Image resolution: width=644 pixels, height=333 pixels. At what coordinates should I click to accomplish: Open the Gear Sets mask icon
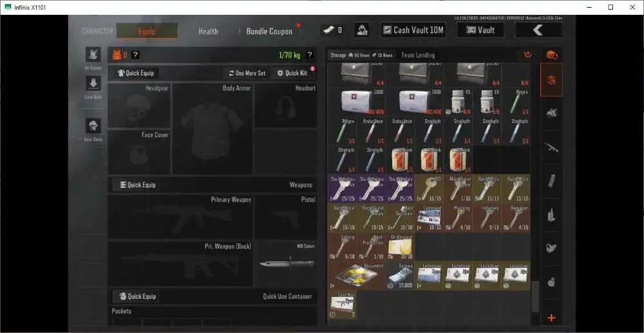tap(93, 126)
